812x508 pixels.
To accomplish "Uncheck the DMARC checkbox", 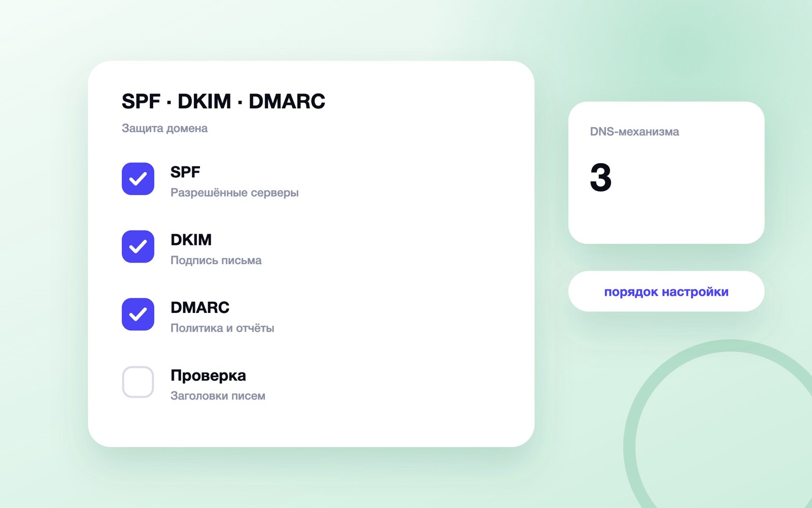I will click(x=138, y=314).
